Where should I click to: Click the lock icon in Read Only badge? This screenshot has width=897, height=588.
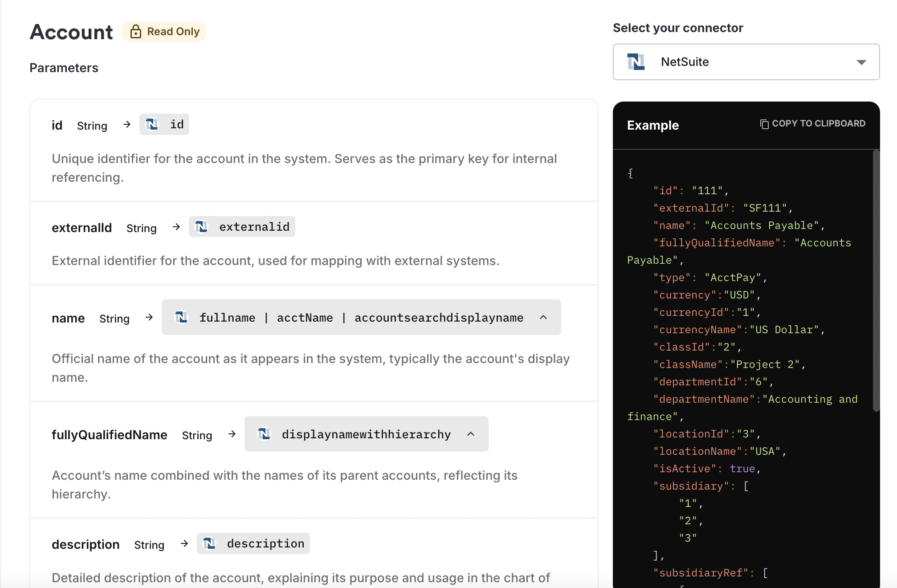(136, 32)
